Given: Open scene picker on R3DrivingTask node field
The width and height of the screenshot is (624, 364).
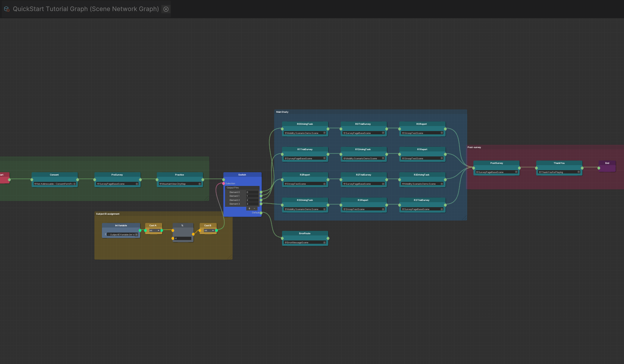Looking at the screenshot, I should tap(324, 209).
